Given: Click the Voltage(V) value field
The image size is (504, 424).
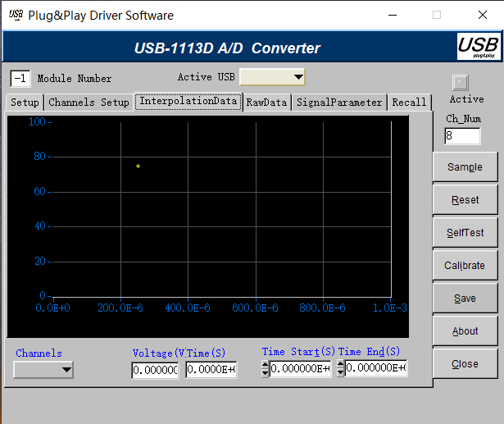Looking at the screenshot, I should (155, 370).
